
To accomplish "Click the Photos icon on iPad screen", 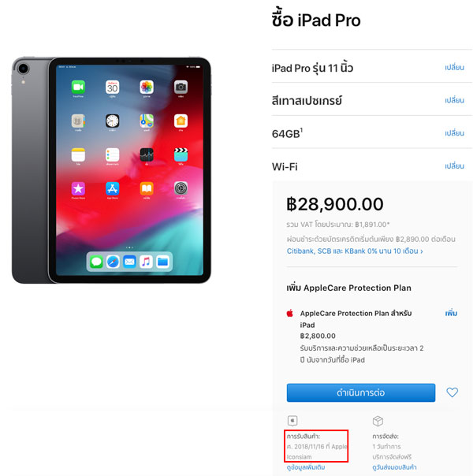I will 147,87.
